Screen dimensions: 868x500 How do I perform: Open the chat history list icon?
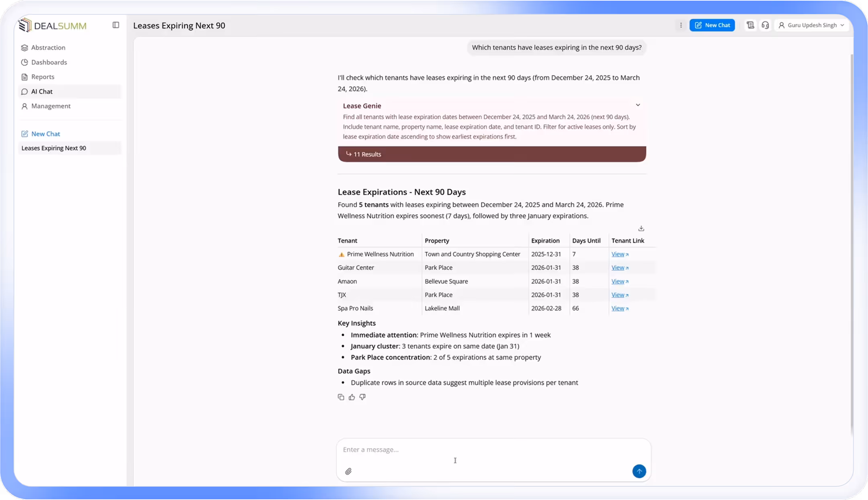pyautogui.click(x=750, y=25)
